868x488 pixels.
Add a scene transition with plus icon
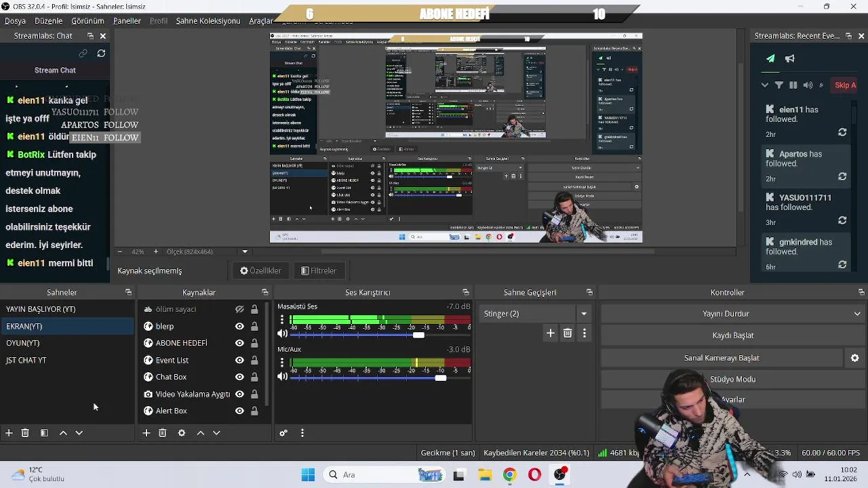pyautogui.click(x=551, y=333)
